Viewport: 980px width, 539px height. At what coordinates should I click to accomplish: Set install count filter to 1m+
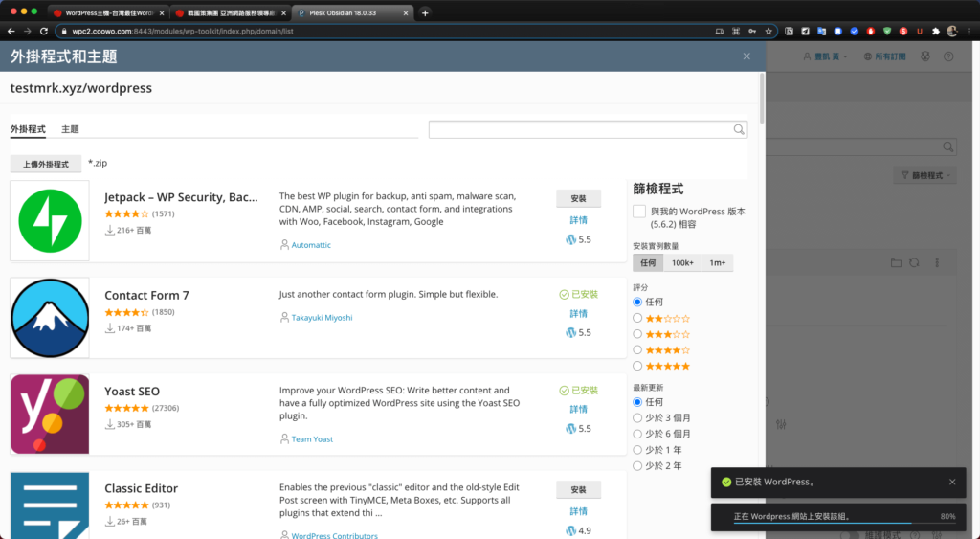point(718,262)
